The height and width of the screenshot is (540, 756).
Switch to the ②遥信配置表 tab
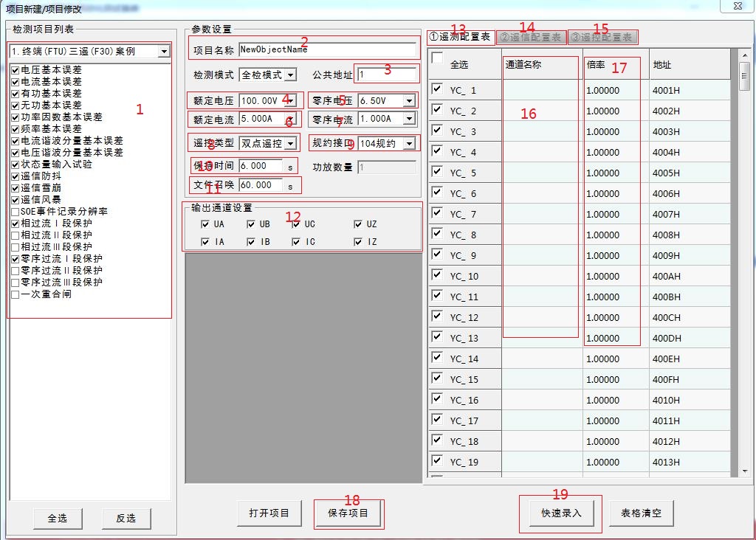529,37
